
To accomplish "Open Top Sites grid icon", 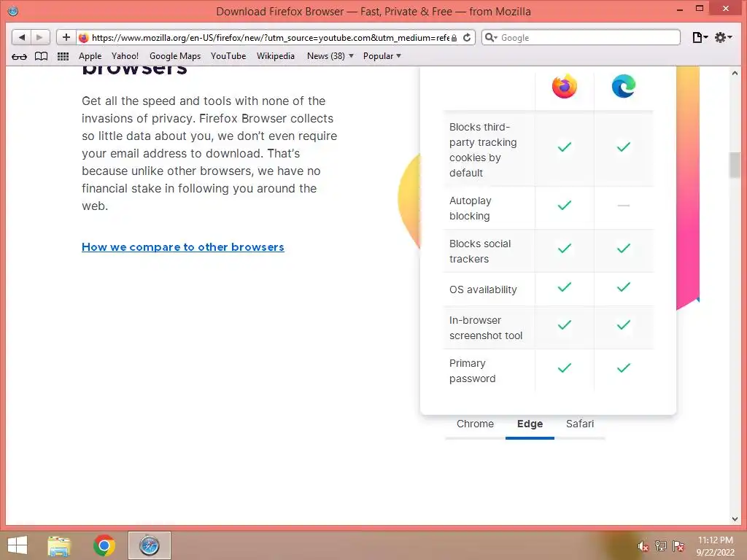I will (63, 56).
